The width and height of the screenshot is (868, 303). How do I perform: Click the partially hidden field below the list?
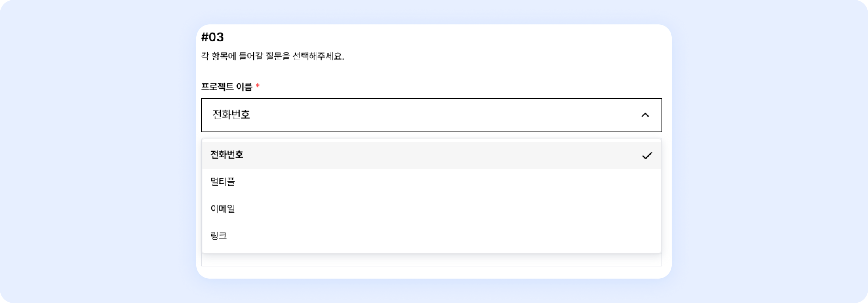(x=431, y=260)
